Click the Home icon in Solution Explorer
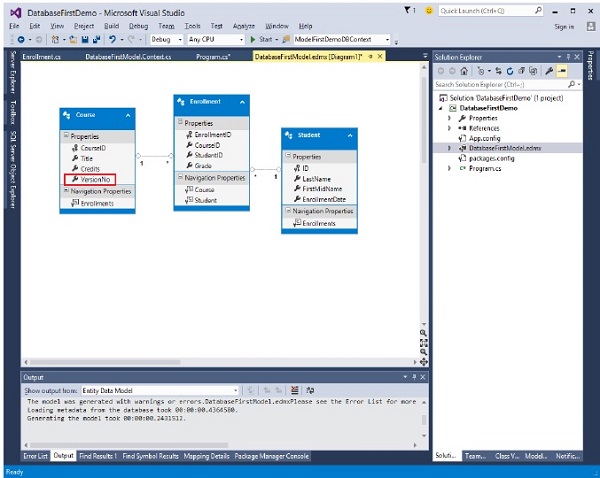The width and height of the screenshot is (600, 478). pos(464,71)
